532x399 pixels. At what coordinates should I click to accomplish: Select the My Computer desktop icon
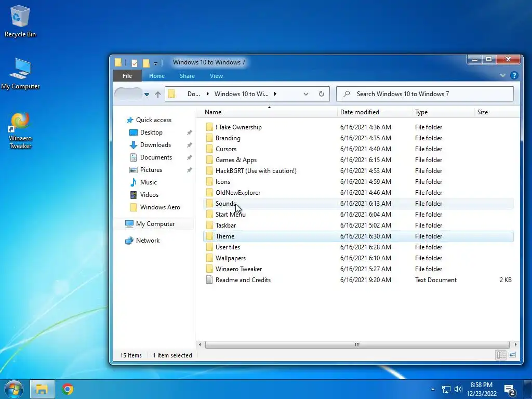click(20, 73)
